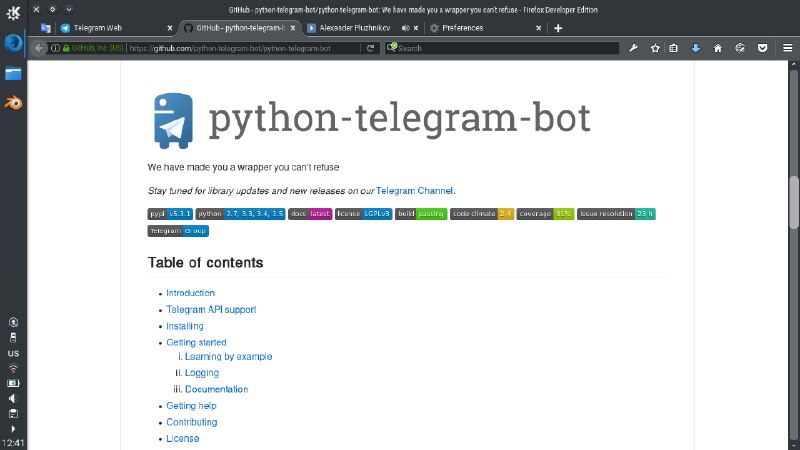Image resolution: width=800 pixels, height=450 pixels.
Task: Click the page vertical scrollbar thumb
Action: 794,202
